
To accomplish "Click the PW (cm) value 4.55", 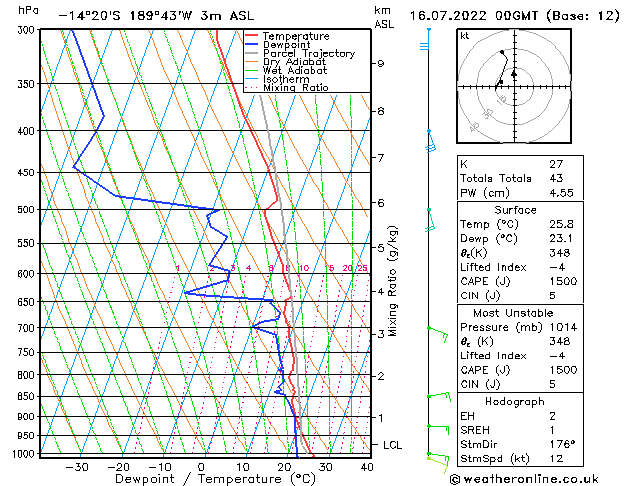I will tap(562, 193).
